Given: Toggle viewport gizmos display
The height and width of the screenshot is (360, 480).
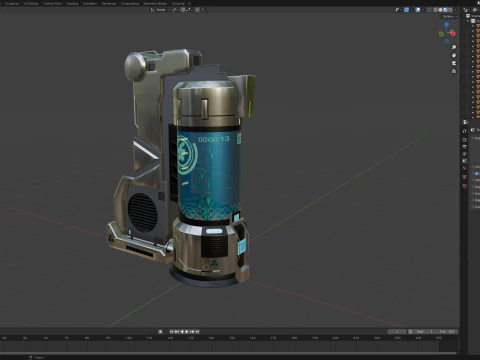Looking at the screenshot, I should coord(406,10).
